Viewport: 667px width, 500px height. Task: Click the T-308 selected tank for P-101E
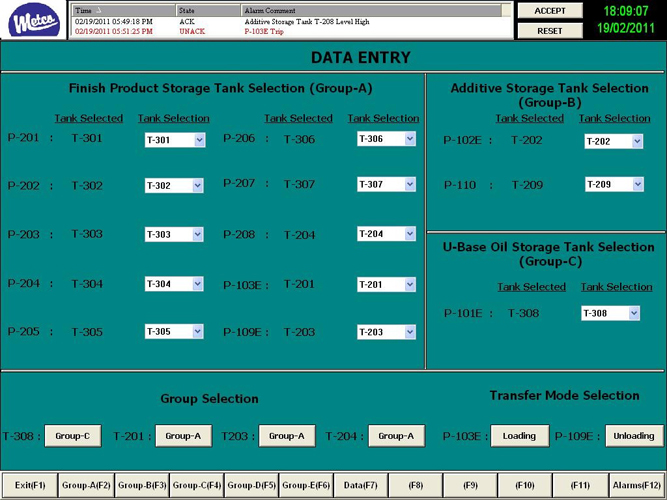[x=524, y=313]
